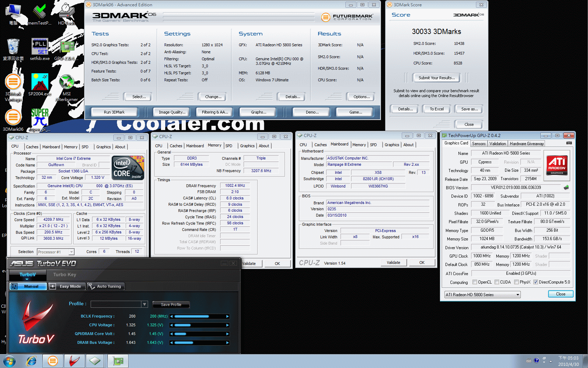Open Caches tab in the CPU-Z processor window
Image resolution: width=588 pixels, height=368 pixels.
[32, 147]
